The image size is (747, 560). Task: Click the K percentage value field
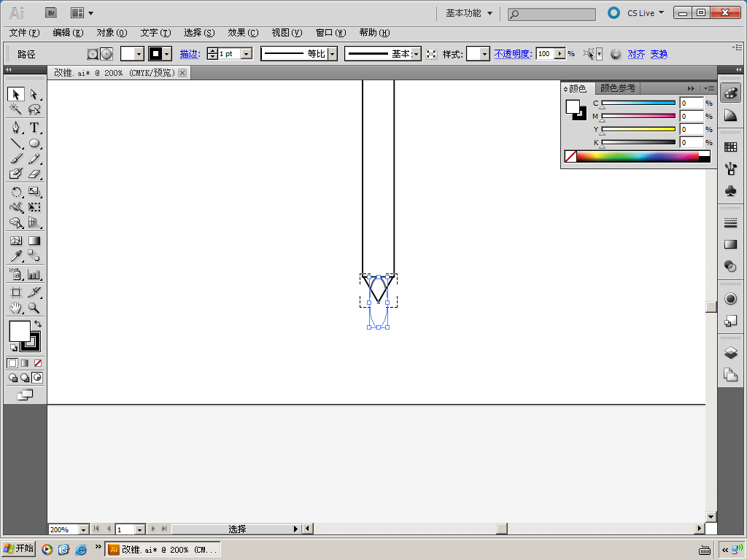(x=692, y=142)
